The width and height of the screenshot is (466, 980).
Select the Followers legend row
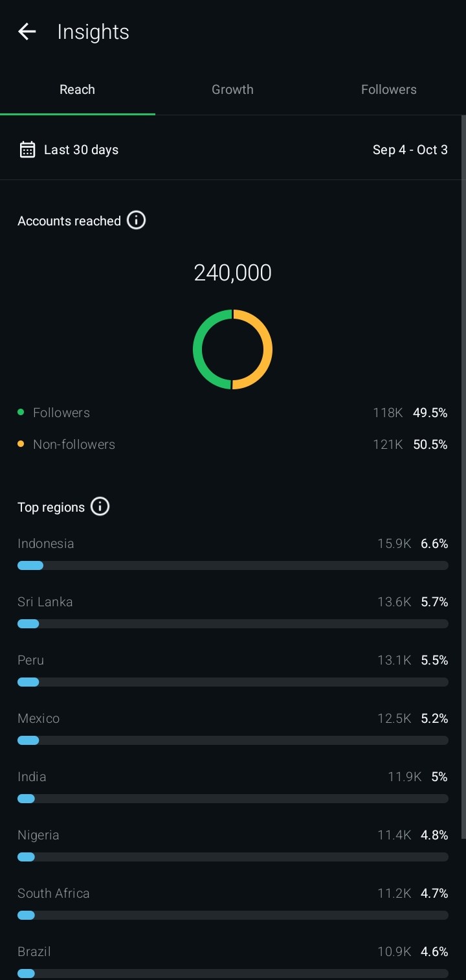61,413
